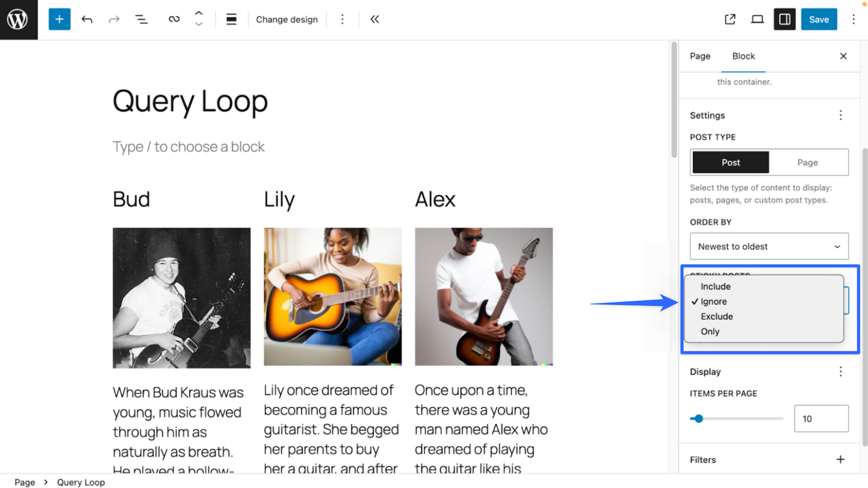Viewport: 868px width, 488px height.
Task: Click the Query Loop page title
Action: [x=190, y=101]
